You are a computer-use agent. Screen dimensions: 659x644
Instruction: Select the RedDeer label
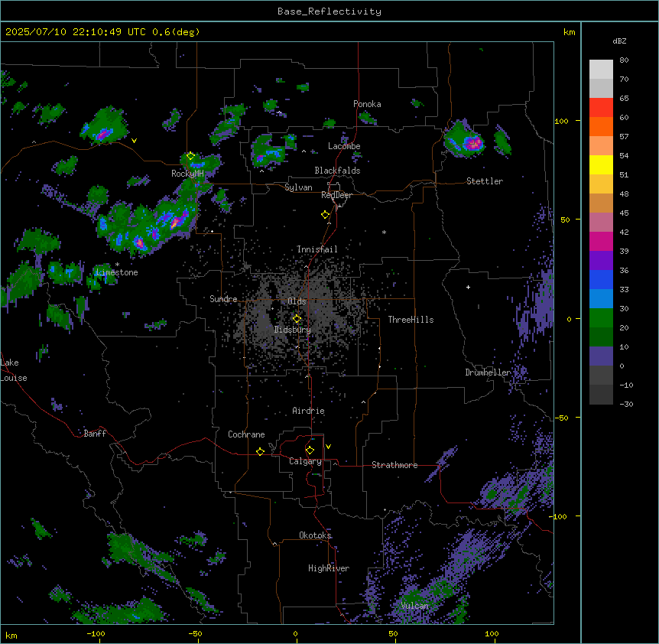pyautogui.click(x=336, y=195)
